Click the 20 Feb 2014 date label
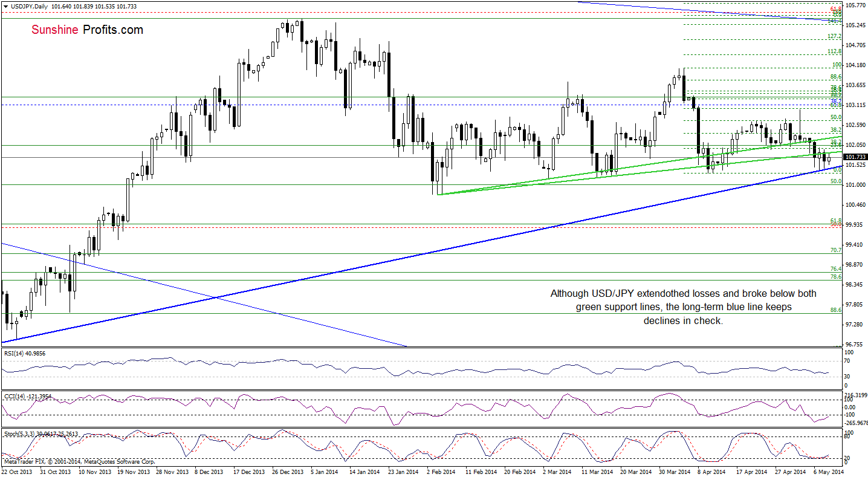The height and width of the screenshot is (477, 868). [x=520, y=472]
